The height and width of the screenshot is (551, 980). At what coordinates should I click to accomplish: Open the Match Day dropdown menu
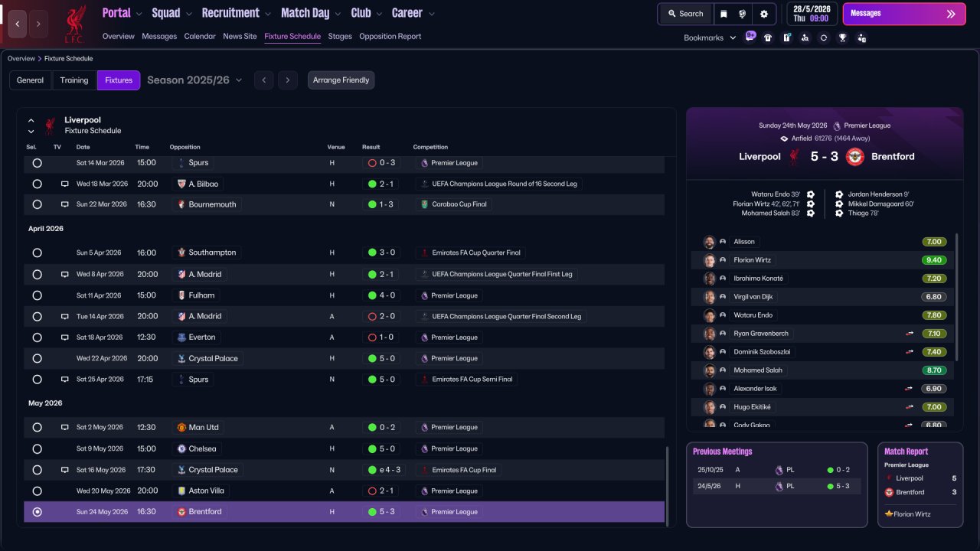tap(312, 13)
